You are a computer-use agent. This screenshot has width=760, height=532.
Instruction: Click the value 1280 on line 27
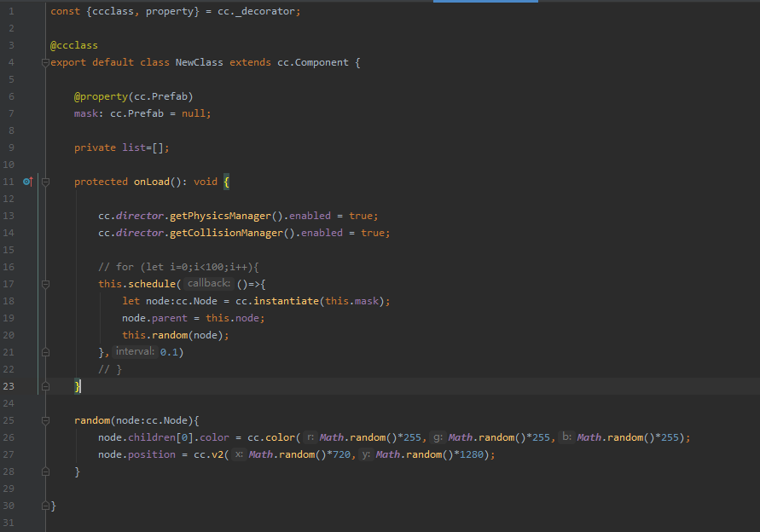pos(472,454)
